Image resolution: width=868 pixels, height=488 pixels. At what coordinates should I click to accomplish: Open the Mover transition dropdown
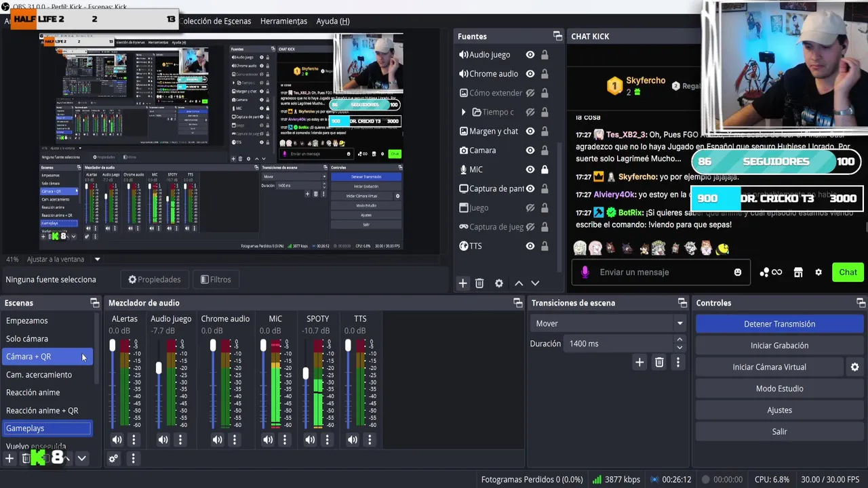609,323
